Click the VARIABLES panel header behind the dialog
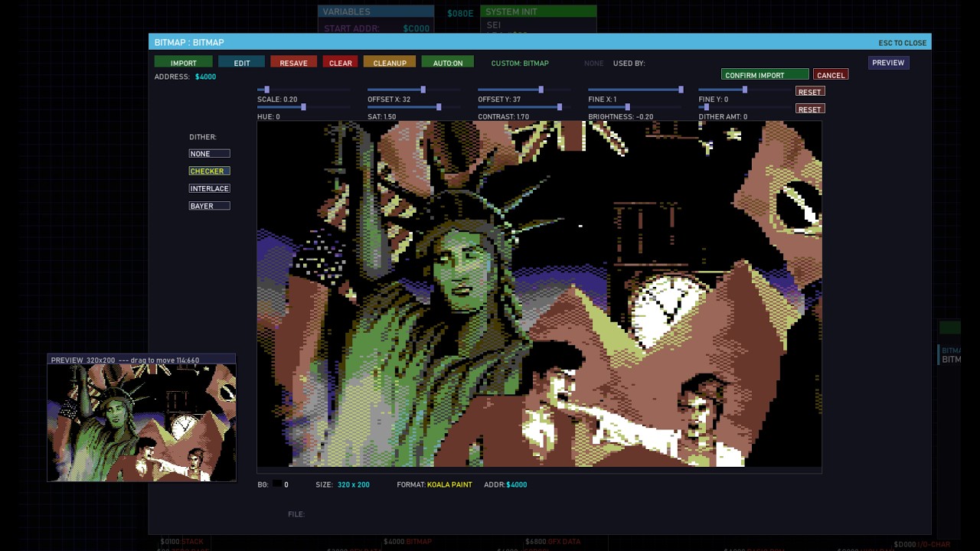The image size is (980, 551). (376, 11)
